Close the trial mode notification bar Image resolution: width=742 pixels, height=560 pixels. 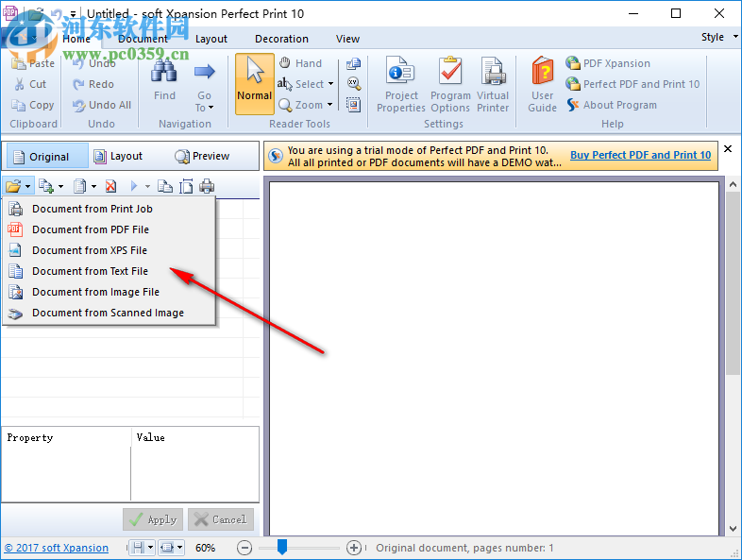(x=728, y=148)
